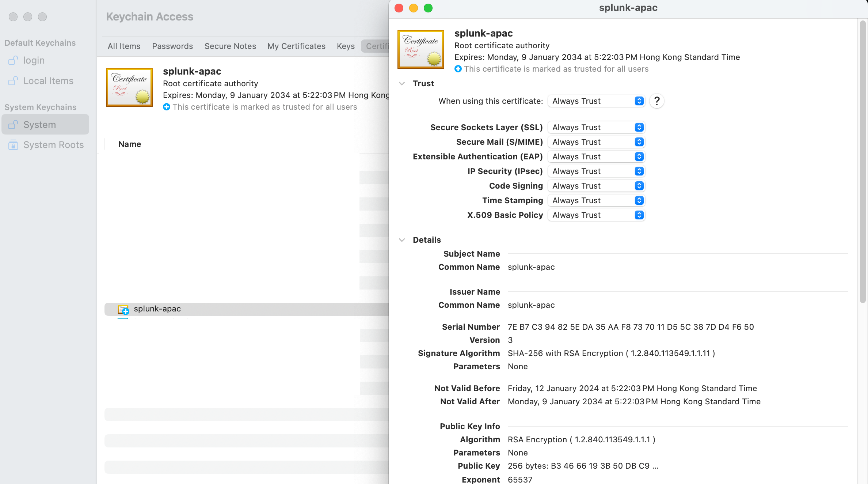Click Exponent value 65537
This screenshot has height=484, width=868.
tap(520, 480)
